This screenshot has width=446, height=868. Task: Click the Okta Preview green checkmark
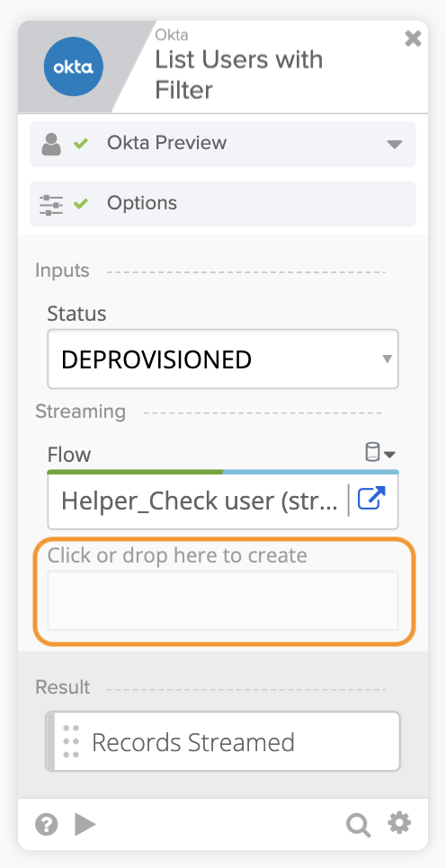pyautogui.click(x=81, y=144)
